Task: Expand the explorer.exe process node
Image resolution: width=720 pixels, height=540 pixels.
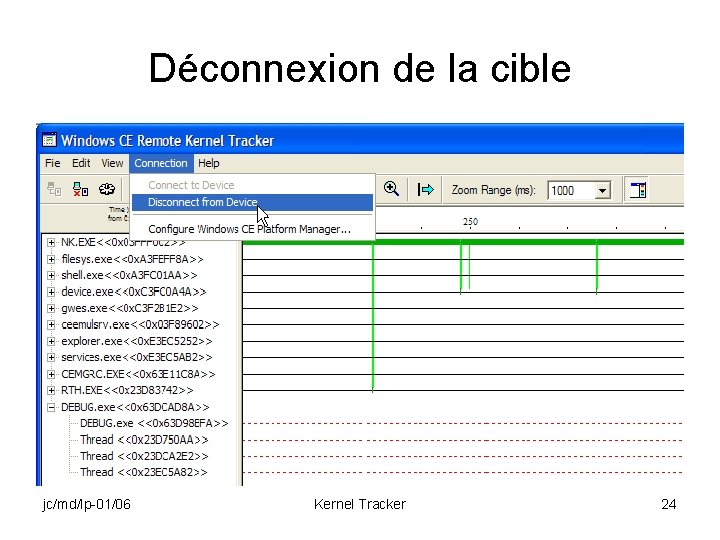Action: [51, 341]
